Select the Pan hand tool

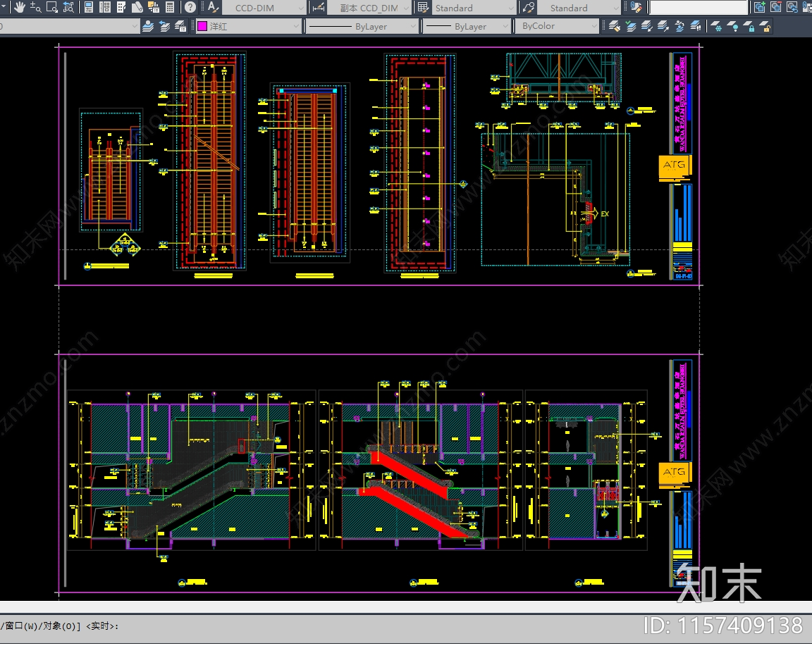[x=19, y=8]
